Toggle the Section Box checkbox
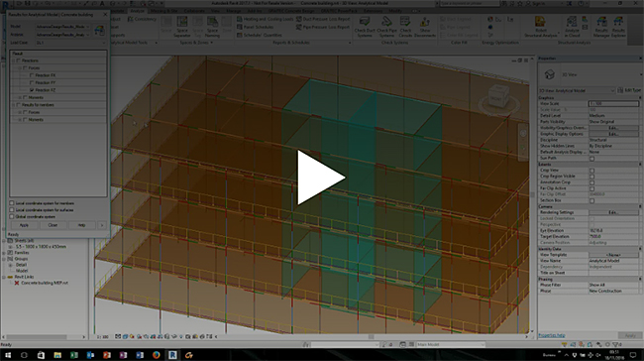 point(591,200)
